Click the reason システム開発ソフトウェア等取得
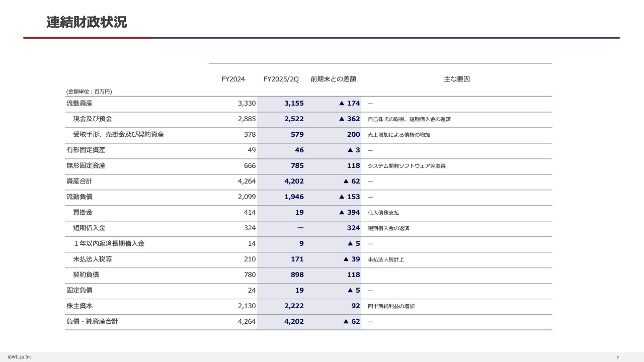The width and height of the screenshot is (644, 362). coord(407,166)
